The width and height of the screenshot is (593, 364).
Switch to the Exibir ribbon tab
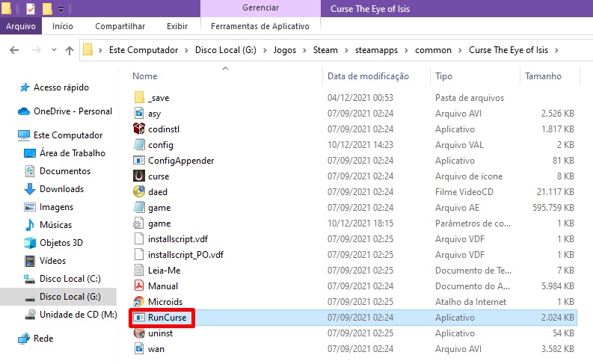[177, 26]
